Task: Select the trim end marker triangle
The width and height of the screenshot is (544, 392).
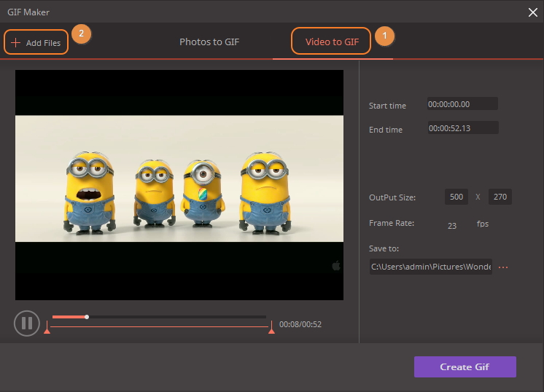Action: click(x=272, y=331)
